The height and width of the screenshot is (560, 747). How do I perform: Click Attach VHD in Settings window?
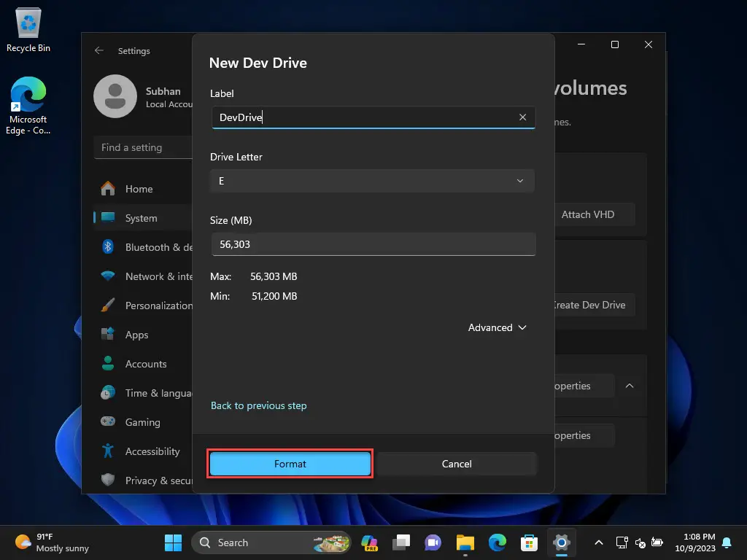click(x=594, y=215)
